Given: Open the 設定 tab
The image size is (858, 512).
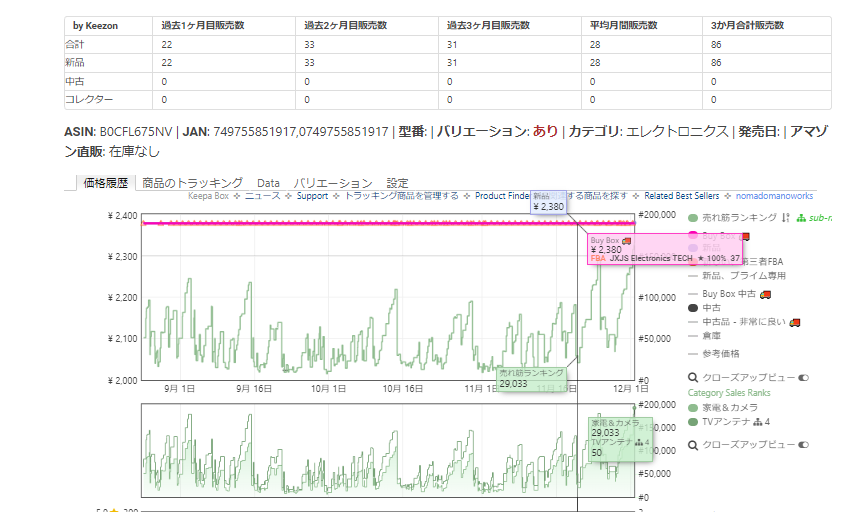Looking at the screenshot, I should tap(398, 183).
